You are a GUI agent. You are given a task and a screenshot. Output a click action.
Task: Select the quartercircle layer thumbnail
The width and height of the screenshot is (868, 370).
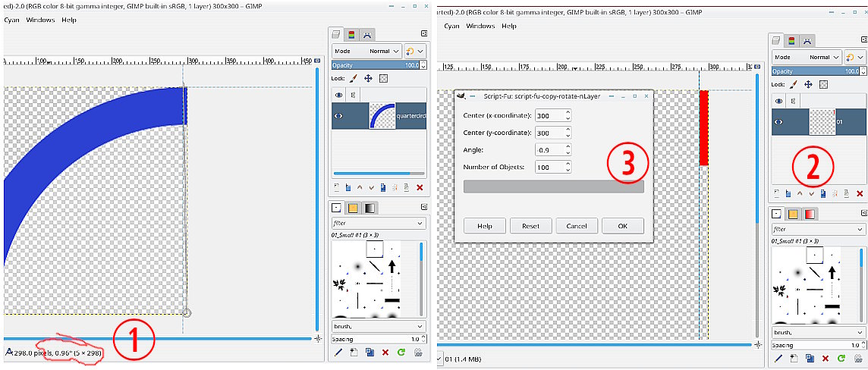coord(382,115)
